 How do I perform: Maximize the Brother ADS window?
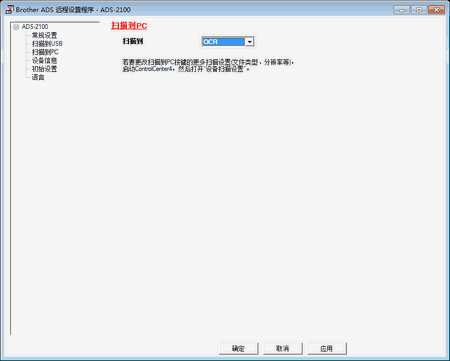pyautogui.click(x=419, y=10)
